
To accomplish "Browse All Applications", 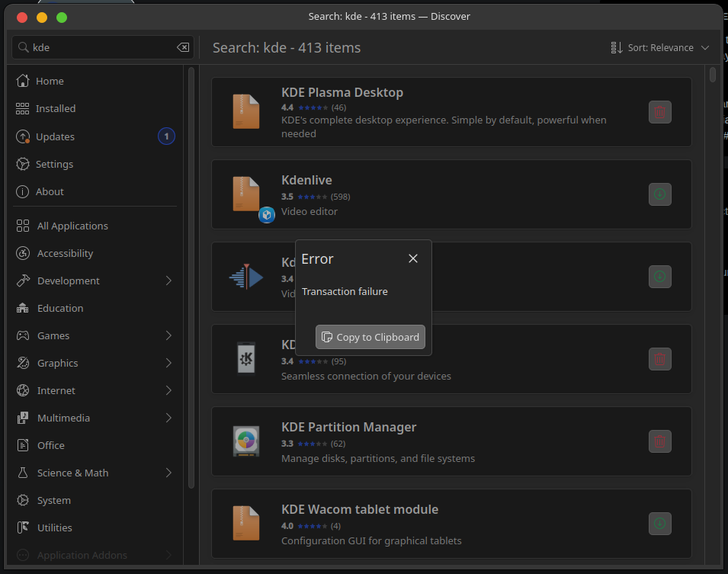I will (x=95, y=226).
